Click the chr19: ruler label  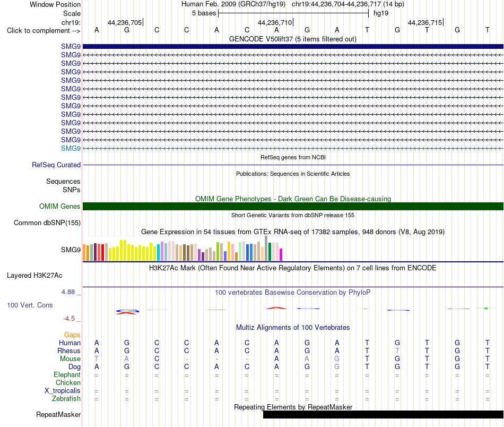point(71,22)
